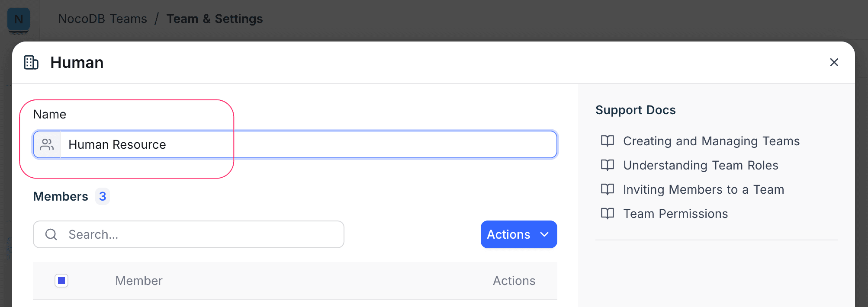Open Creating and Managing Teams doc
The height and width of the screenshot is (307, 868).
[711, 141]
